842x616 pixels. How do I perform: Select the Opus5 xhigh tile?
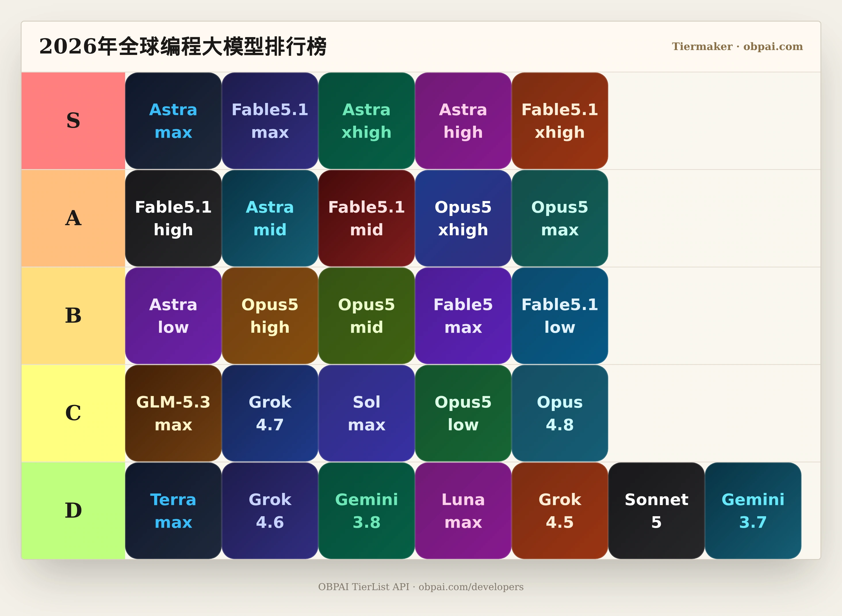point(463,218)
